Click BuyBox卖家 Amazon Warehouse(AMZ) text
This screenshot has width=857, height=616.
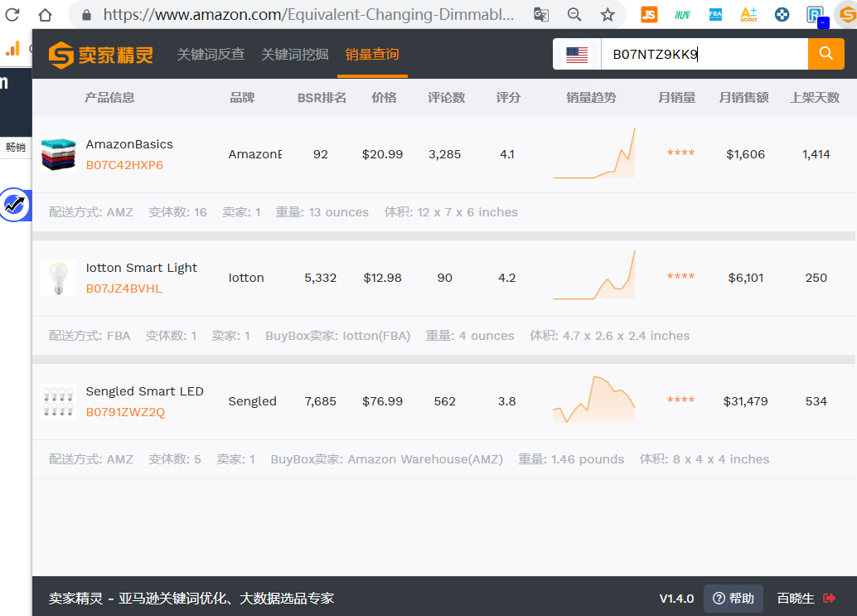(x=387, y=459)
